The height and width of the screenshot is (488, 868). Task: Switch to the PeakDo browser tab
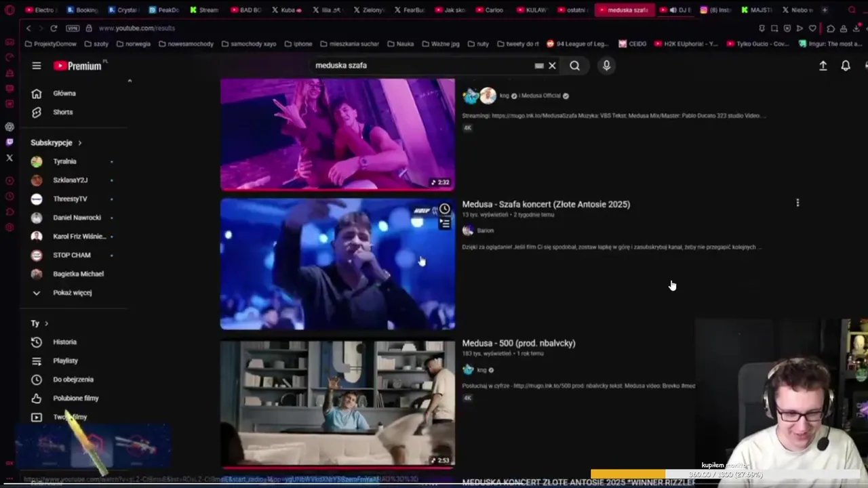click(x=163, y=10)
